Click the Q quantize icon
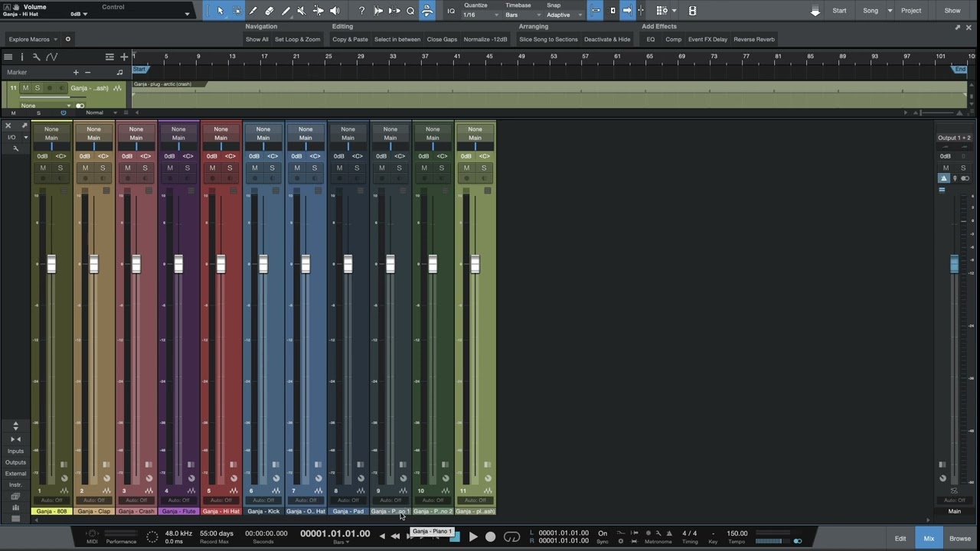Viewport: 980px width, 551px height. [x=410, y=11]
